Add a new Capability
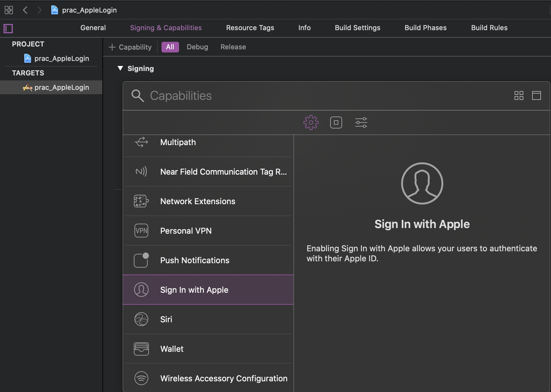This screenshot has width=551, height=392. pos(130,47)
